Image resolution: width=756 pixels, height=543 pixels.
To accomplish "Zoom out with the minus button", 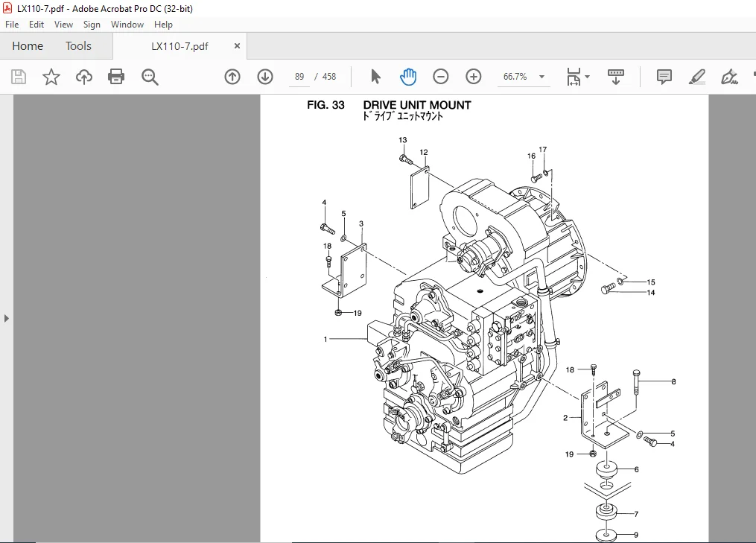I will point(441,77).
